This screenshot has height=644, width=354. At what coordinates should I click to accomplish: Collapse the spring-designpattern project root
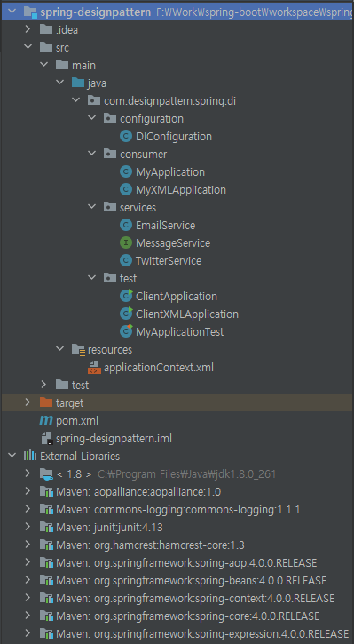tap(12, 12)
